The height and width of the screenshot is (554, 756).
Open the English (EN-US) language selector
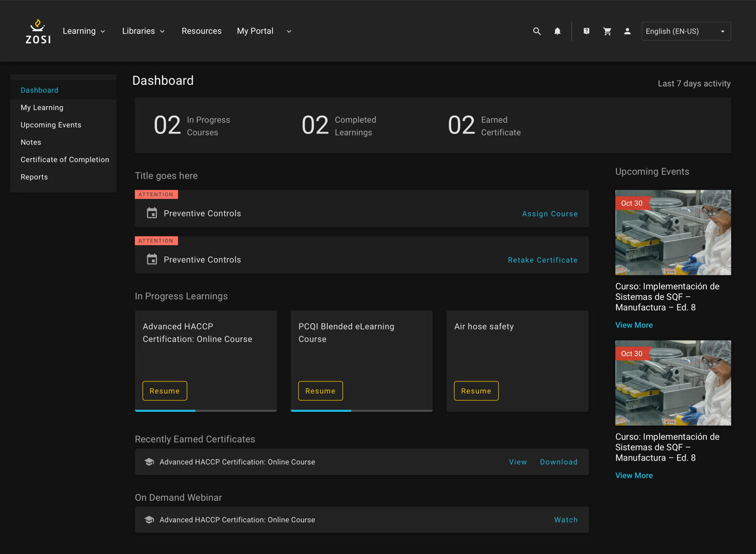[685, 32]
